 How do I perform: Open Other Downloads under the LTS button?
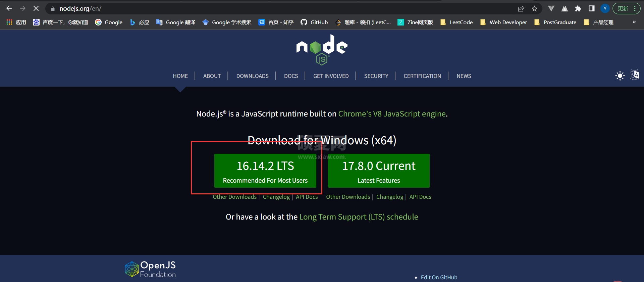[x=235, y=197]
